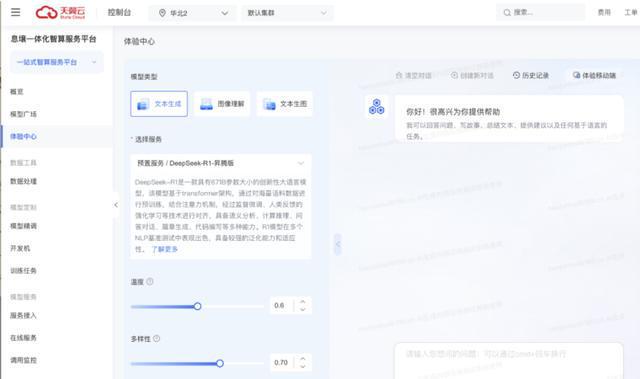Open the 了解更多 learn more link
Image resolution: width=640 pixels, height=379 pixels.
pos(164,249)
